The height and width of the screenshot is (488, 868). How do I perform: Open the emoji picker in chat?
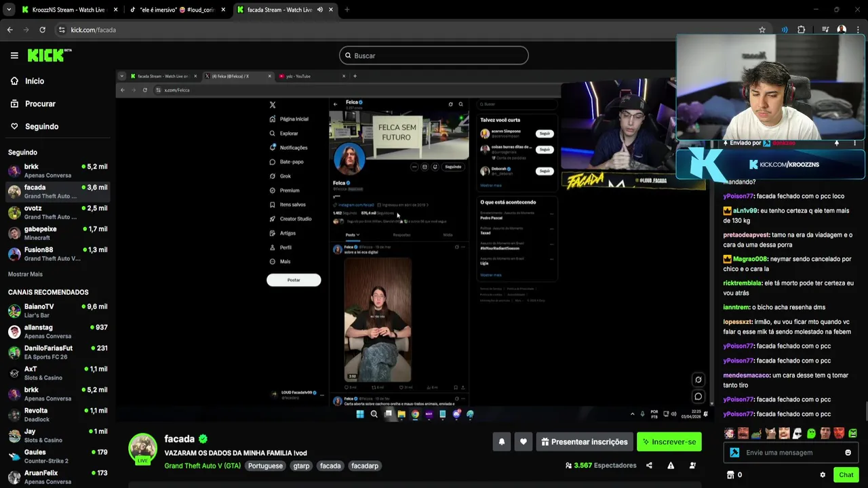(848, 453)
